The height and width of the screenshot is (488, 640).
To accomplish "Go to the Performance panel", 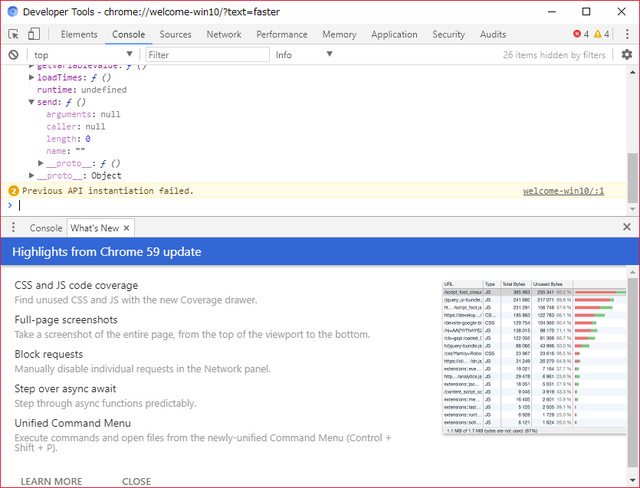I will 282,34.
